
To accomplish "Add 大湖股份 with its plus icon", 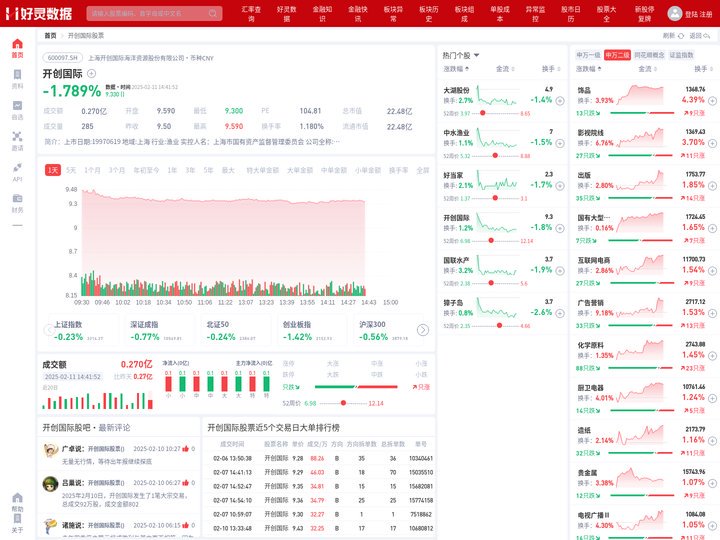I will tap(560, 101).
